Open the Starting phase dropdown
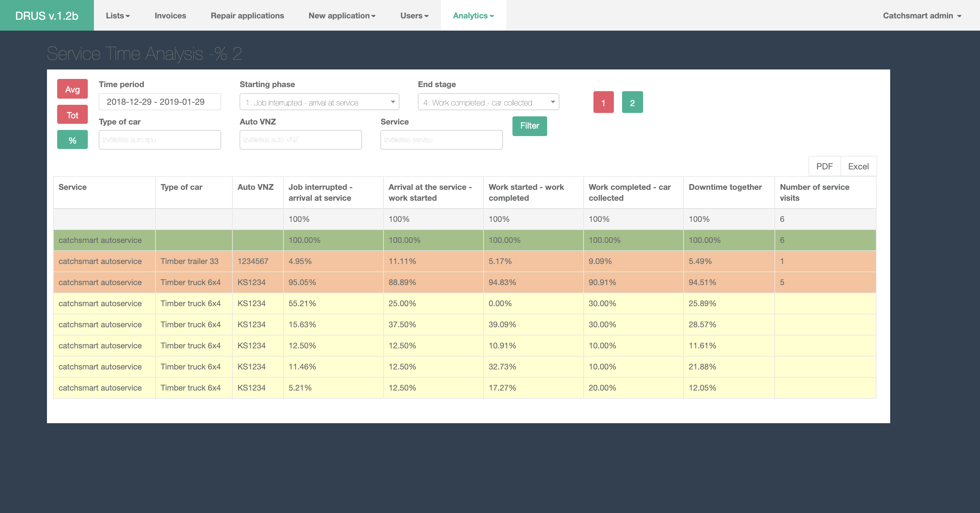The height and width of the screenshot is (513, 980). 319,102
